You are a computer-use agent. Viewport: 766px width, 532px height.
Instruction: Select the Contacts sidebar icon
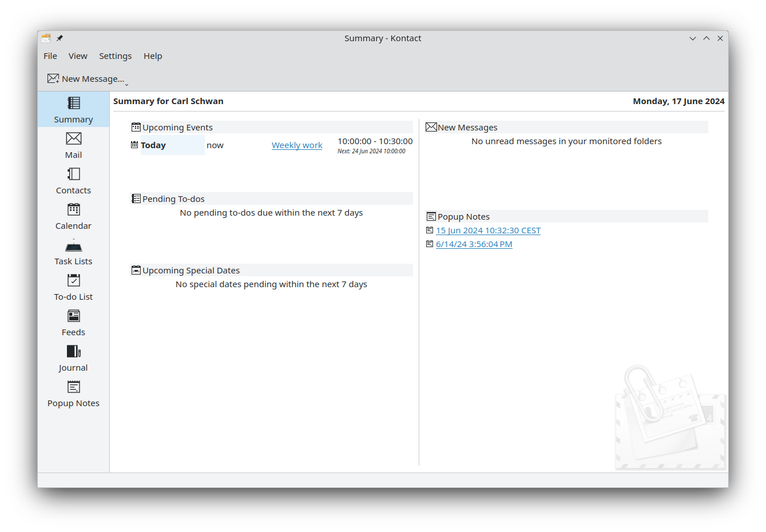(x=73, y=181)
